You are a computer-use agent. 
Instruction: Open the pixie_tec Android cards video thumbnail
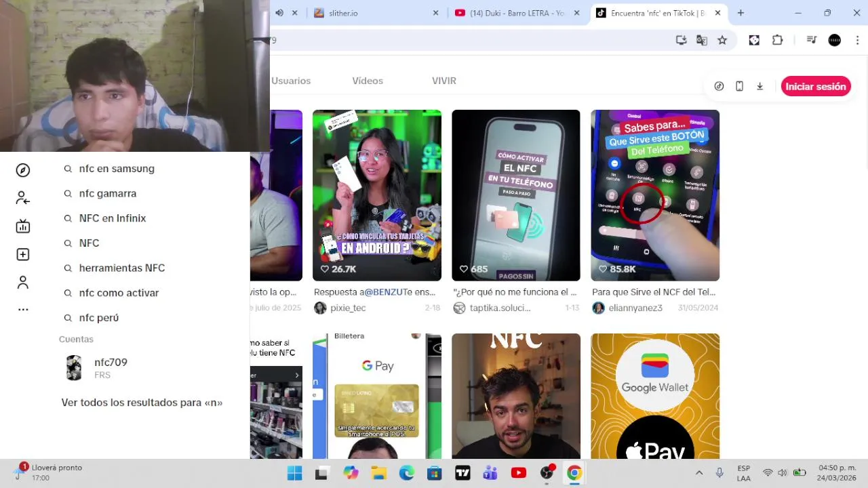(x=377, y=195)
